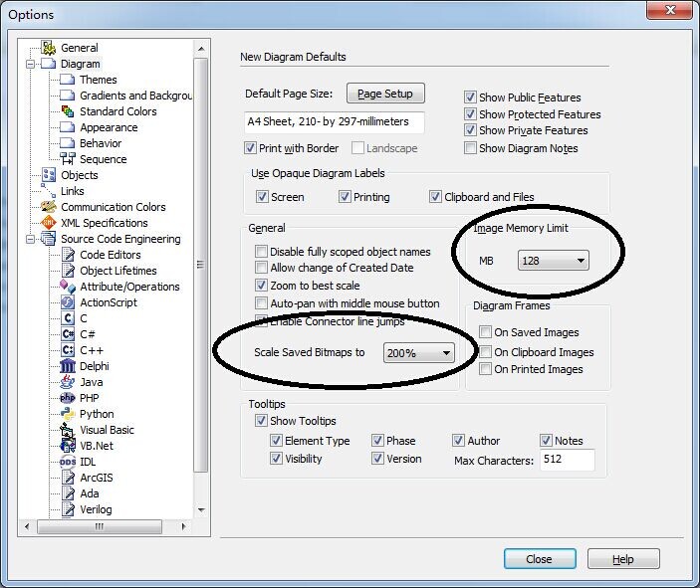This screenshot has width=700, height=588.
Task: Click the Delphi temple icon
Action: 68,366
